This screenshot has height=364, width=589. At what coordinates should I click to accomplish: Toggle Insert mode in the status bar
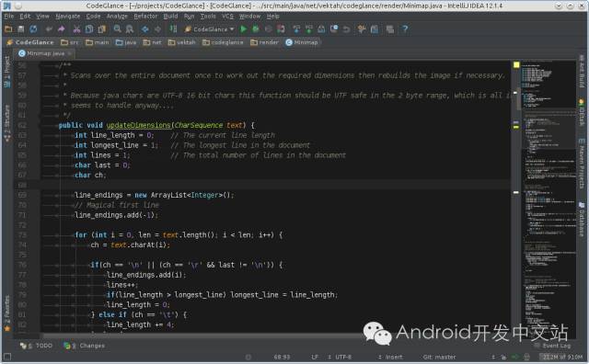[x=393, y=357]
